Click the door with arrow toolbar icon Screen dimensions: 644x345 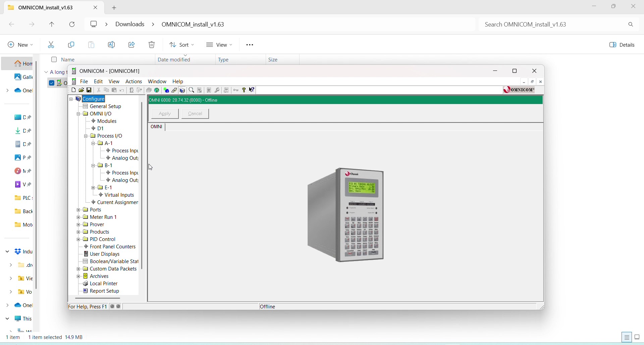click(x=140, y=90)
